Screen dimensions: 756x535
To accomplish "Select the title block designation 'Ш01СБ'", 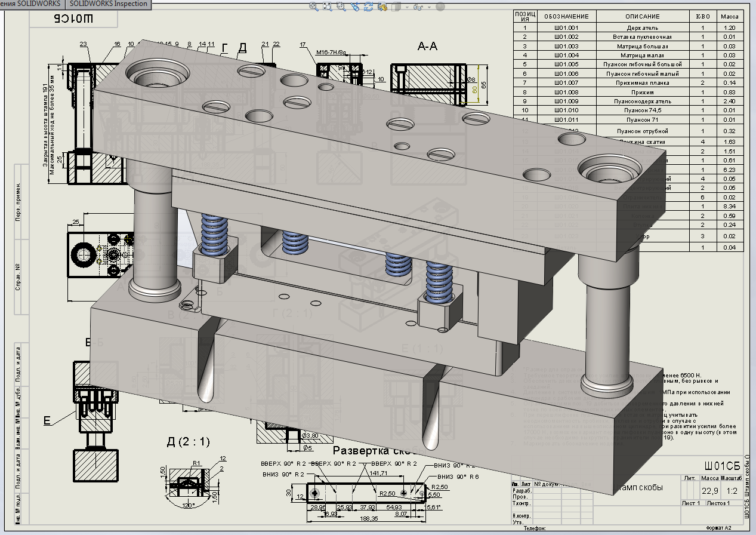I will (x=722, y=466).
